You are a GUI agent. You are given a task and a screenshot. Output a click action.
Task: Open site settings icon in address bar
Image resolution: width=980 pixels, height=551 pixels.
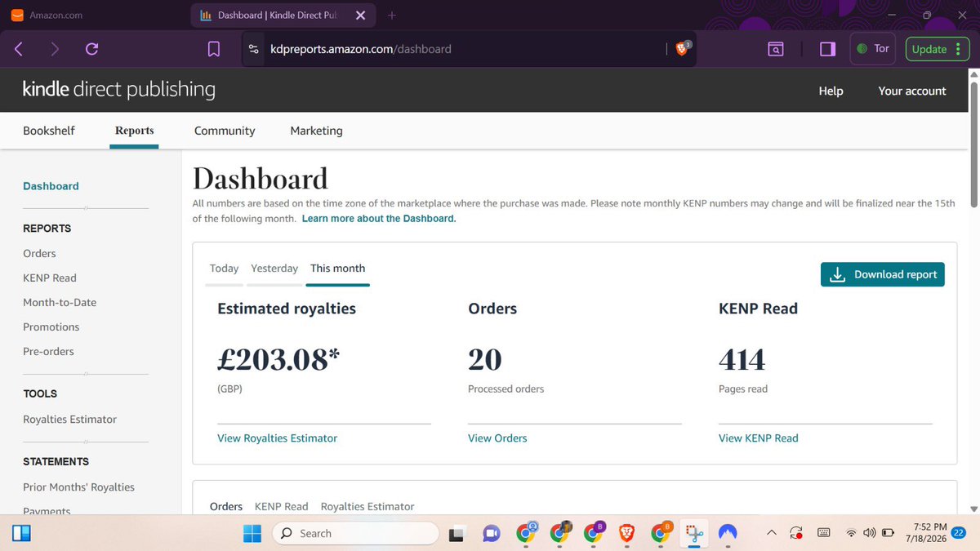tap(254, 49)
